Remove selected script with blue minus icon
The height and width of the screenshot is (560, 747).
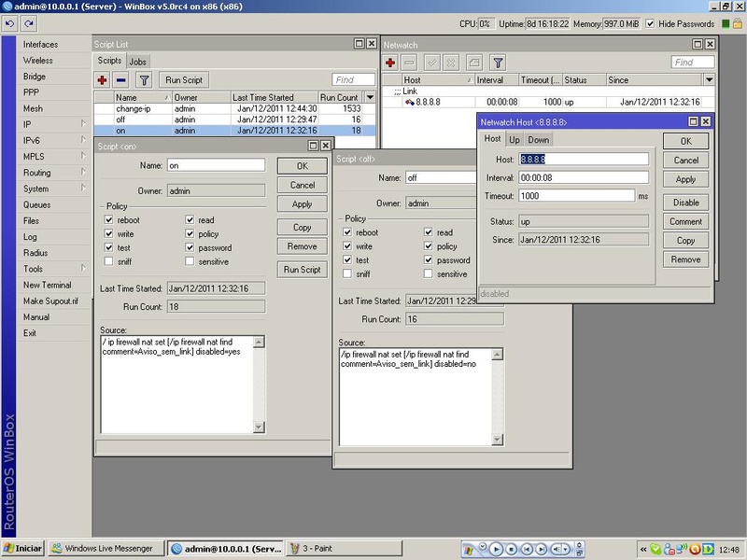point(121,80)
